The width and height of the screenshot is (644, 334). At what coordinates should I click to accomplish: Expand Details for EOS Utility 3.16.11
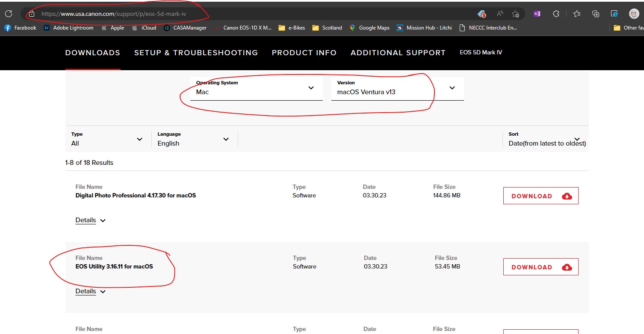click(90, 291)
